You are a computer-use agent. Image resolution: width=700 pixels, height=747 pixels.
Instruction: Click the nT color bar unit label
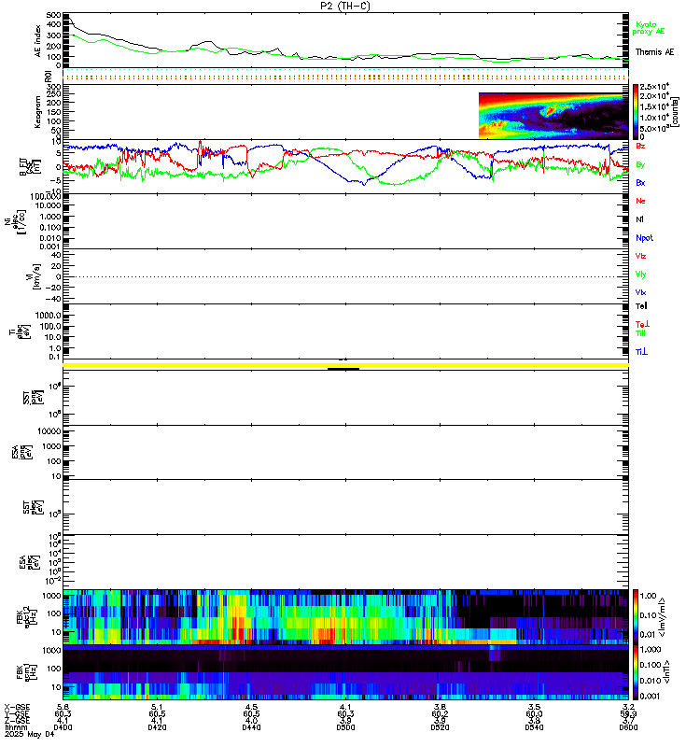666,672
